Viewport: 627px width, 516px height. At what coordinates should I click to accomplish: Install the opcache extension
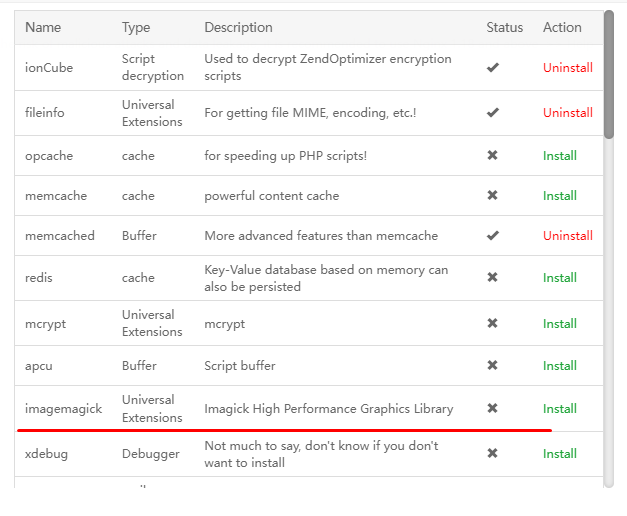[x=559, y=156]
